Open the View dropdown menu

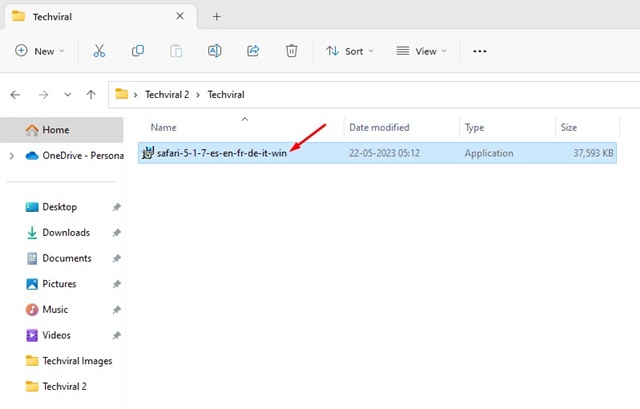[x=421, y=51]
